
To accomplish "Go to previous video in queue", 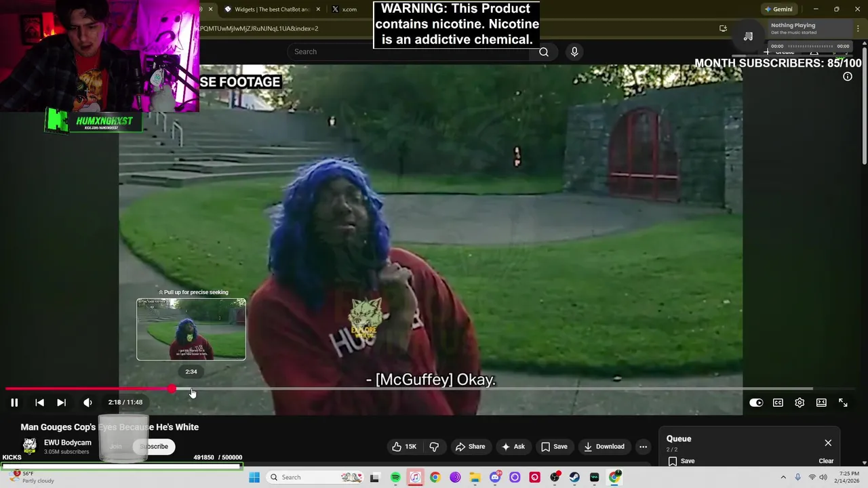I will [39, 403].
